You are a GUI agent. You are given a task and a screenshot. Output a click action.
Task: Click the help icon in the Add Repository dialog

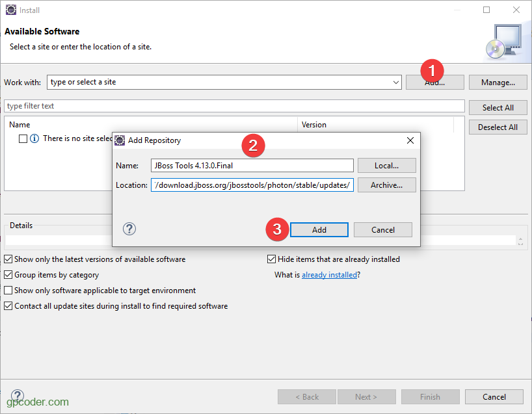point(129,229)
